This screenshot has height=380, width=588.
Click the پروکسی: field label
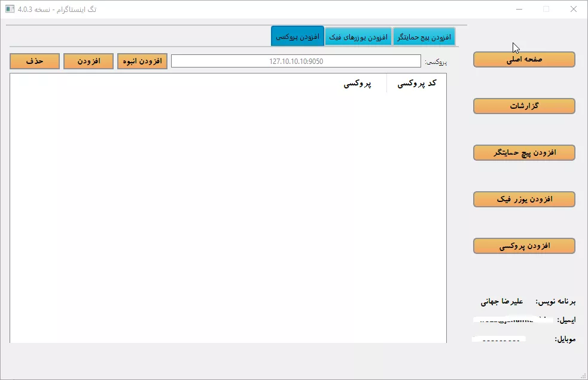pos(435,62)
